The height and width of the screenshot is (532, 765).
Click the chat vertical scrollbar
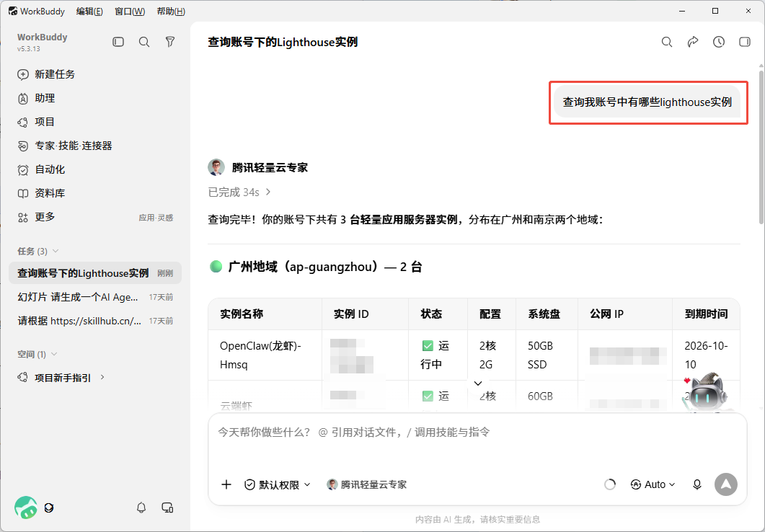pyautogui.click(x=761, y=146)
